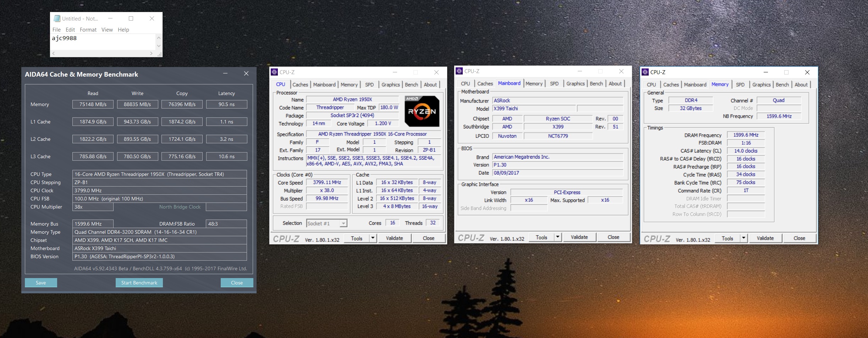
Task: Maximize the Notepad window
Action: 131,18
